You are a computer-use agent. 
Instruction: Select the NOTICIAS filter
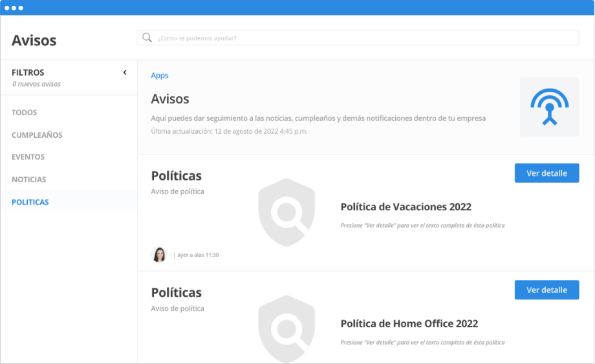point(29,179)
